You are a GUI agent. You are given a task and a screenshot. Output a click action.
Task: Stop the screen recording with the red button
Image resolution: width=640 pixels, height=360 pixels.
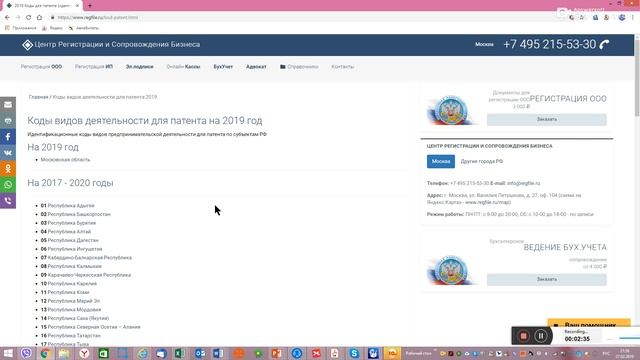[x=523, y=336]
